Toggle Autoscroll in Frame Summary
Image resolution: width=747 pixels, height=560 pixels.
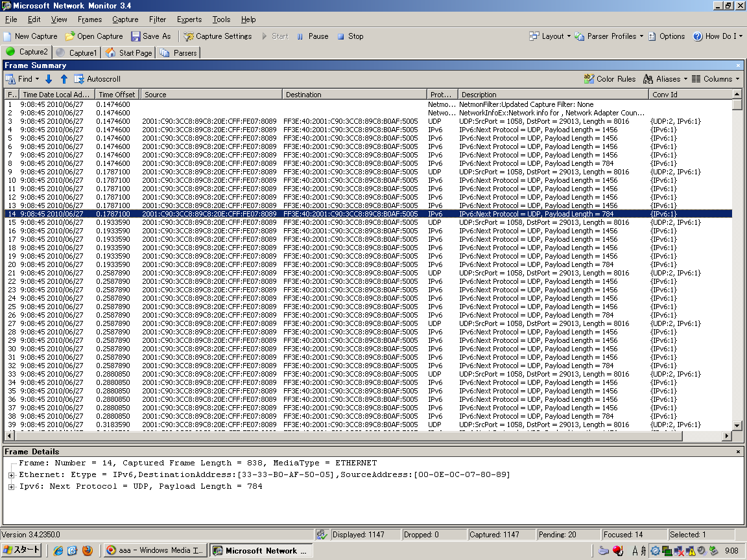click(97, 79)
